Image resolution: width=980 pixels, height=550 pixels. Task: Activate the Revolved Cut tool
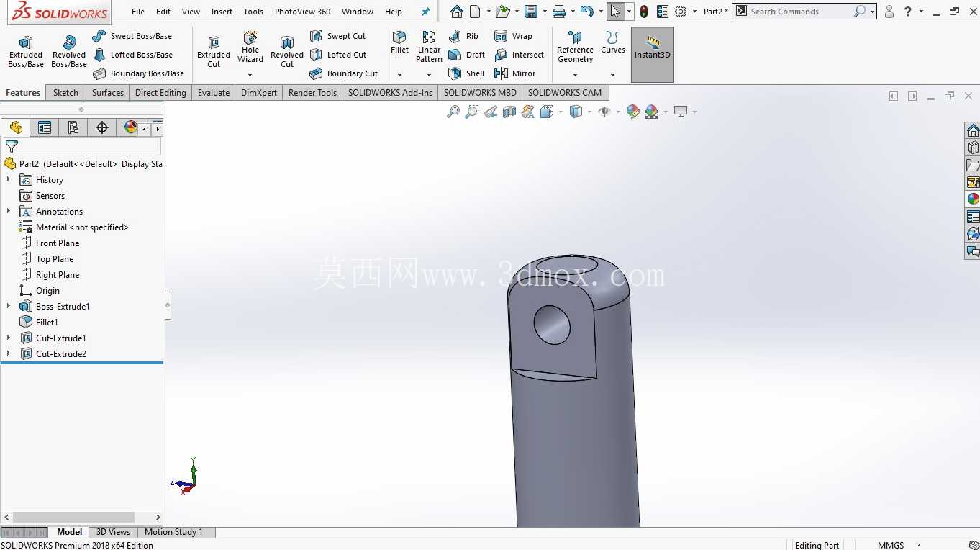coord(287,51)
